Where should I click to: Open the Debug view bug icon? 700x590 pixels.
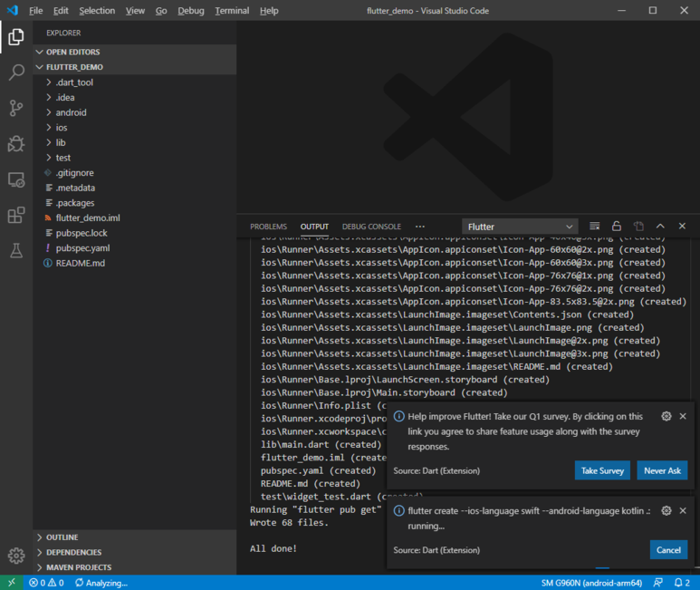click(x=16, y=144)
